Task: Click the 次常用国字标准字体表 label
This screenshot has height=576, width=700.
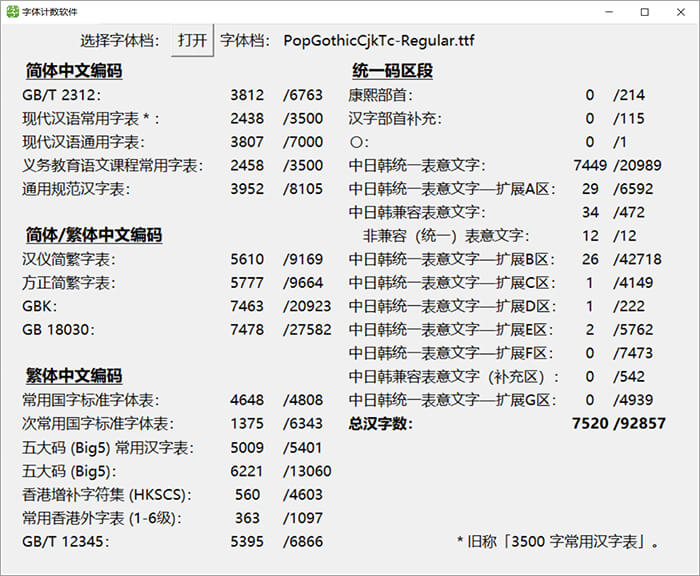Action: coord(98,423)
